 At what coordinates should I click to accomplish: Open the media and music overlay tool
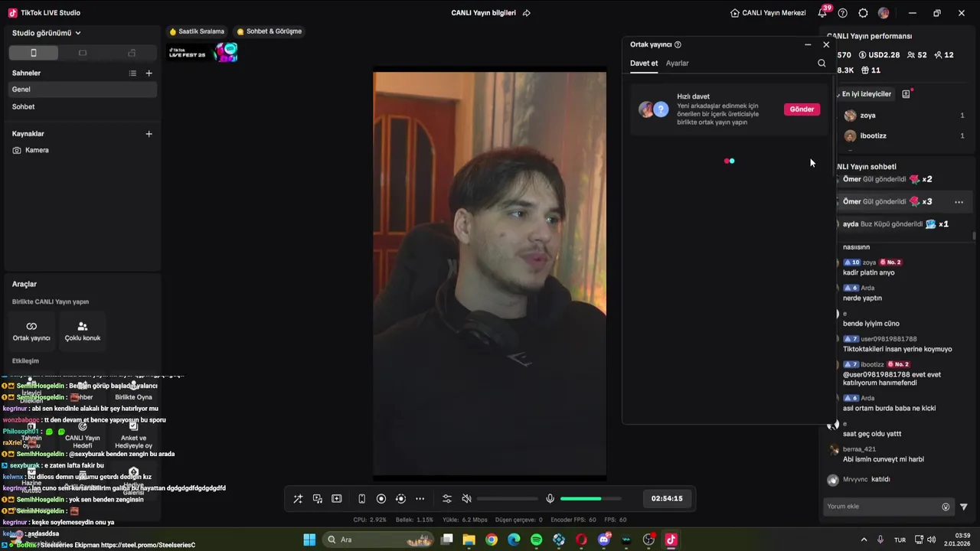pos(317,499)
